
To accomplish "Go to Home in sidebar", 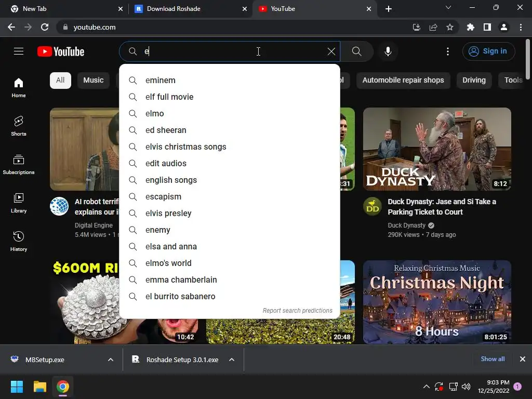I will point(19,87).
